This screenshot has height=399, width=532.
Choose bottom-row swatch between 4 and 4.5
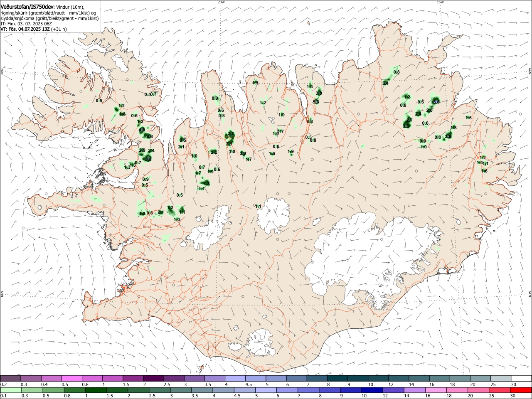(x=223, y=390)
